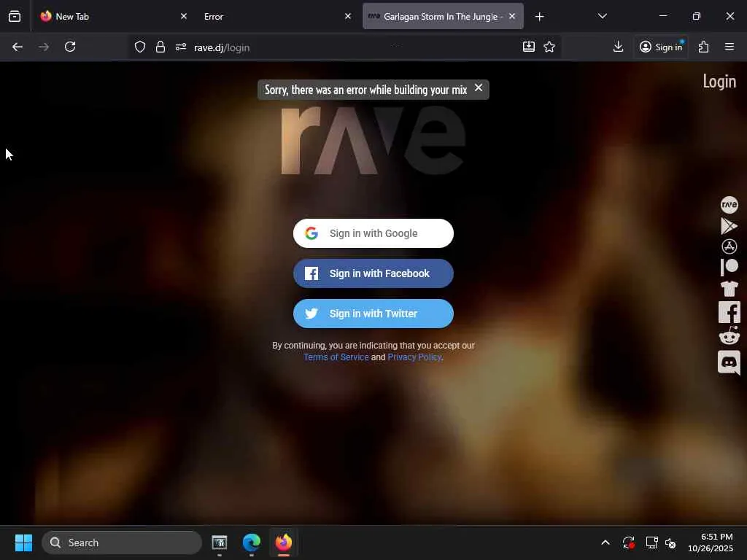Click Sign in with Google button
The width and height of the screenshot is (747, 560).
coord(373,233)
